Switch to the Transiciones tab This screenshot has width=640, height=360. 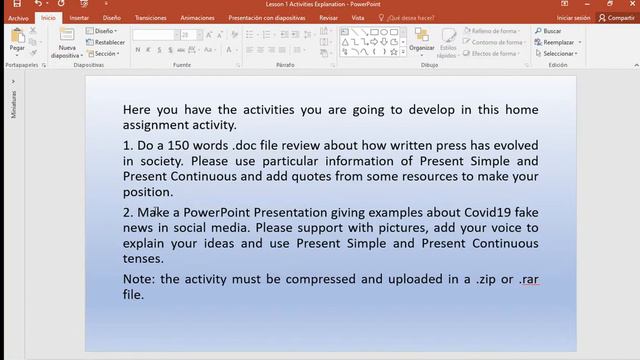click(151, 18)
